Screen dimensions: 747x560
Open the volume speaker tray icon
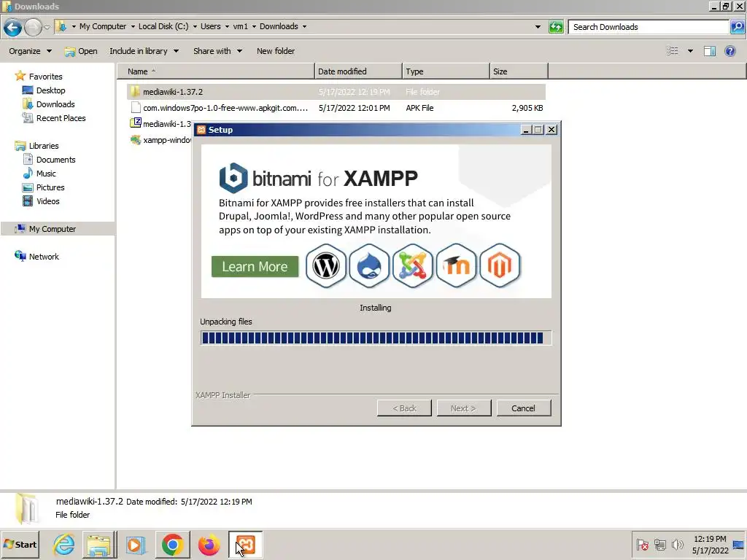click(677, 544)
